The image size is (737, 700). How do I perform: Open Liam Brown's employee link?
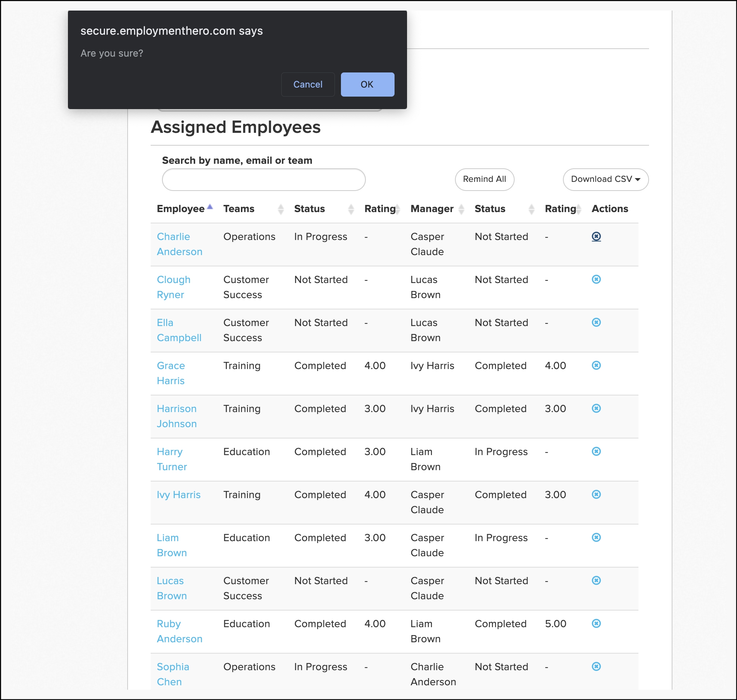click(x=172, y=545)
